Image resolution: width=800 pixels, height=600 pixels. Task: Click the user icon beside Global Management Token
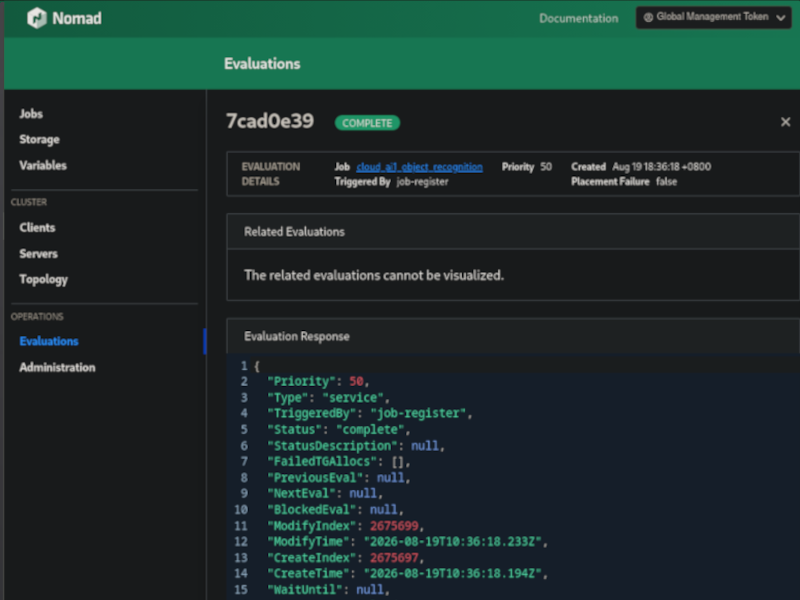point(648,17)
